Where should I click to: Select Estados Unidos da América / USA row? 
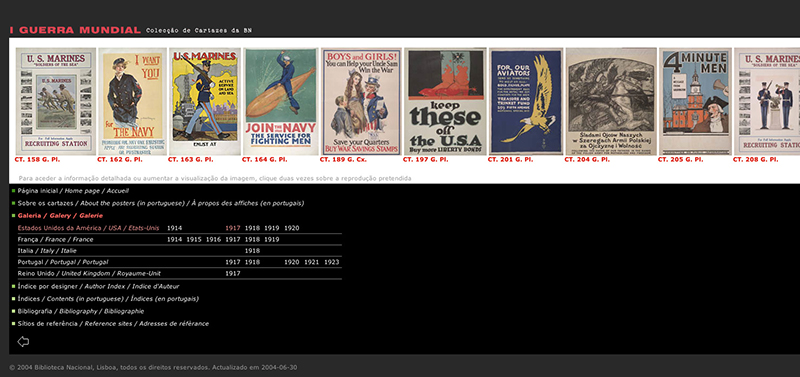[x=88, y=228]
